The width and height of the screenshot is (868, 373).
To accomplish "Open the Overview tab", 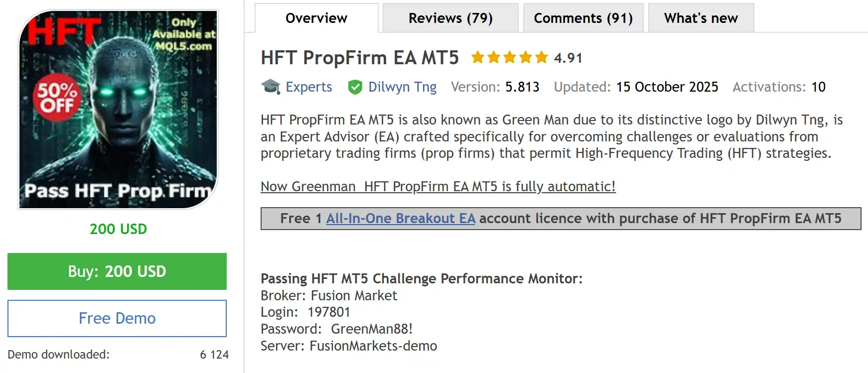I will (316, 18).
